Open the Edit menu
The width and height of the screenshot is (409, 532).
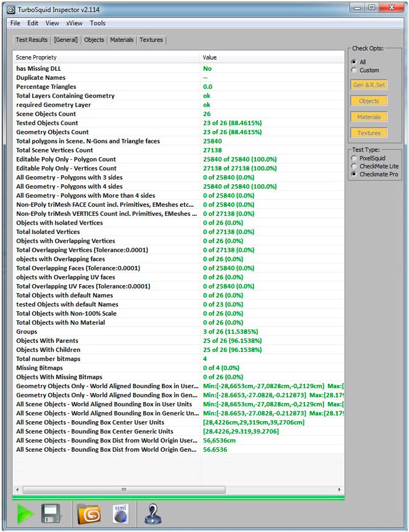[33, 23]
